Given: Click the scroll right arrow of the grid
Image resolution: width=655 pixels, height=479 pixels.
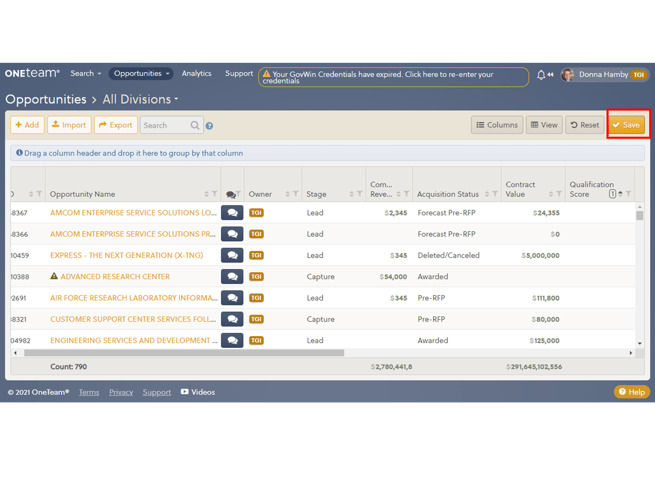Looking at the screenshot, I should (631, 353).
